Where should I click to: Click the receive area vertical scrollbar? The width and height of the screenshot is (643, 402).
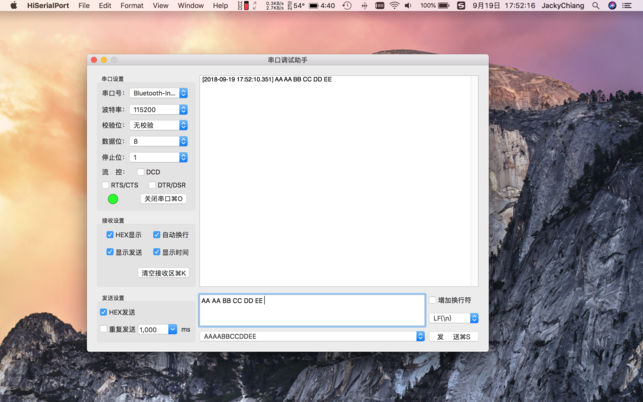474,181
